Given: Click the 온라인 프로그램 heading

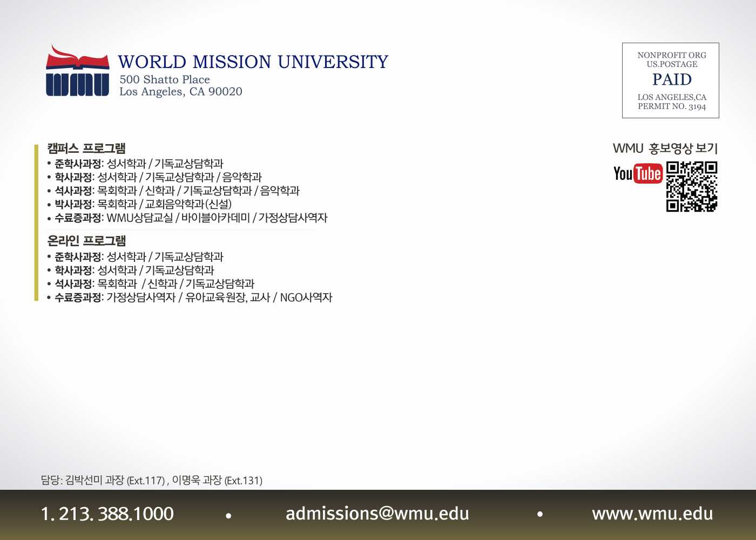Looking at the screenshot, I should coord(86,241).
